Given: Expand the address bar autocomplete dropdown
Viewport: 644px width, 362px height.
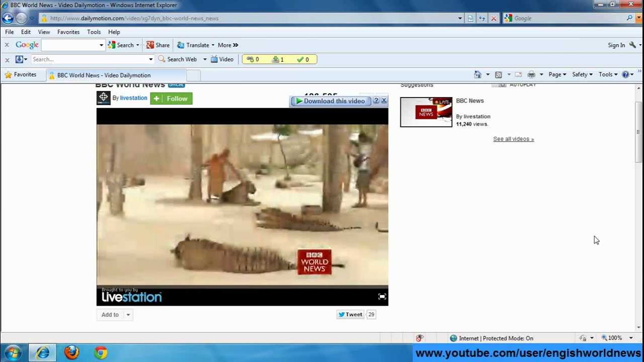Looking at the screenshot, I should pos(460,18).
